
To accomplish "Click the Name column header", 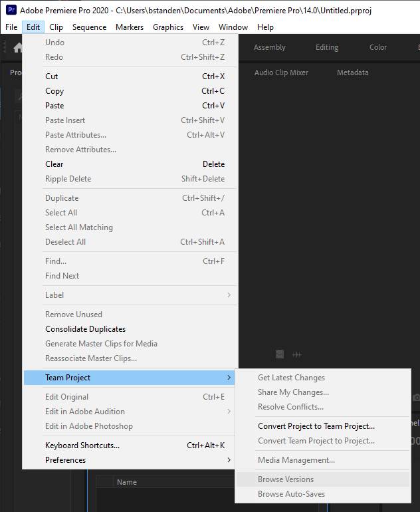I will click(x=127, y=482).
